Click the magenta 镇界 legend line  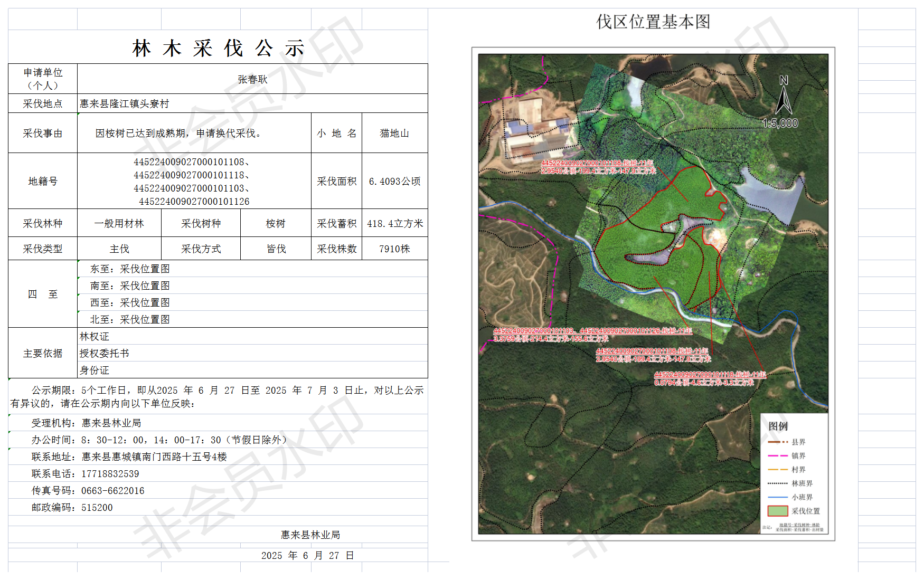click(x=778, y=455)
